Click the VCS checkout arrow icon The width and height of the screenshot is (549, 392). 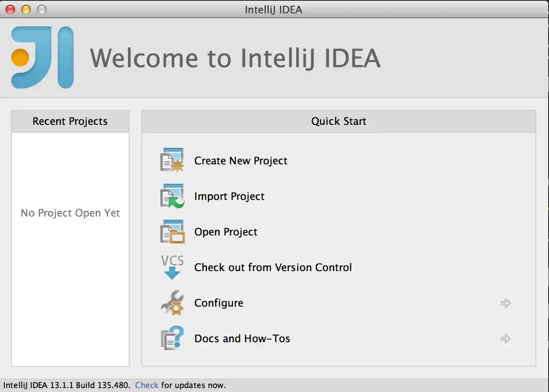click(172, 267)
